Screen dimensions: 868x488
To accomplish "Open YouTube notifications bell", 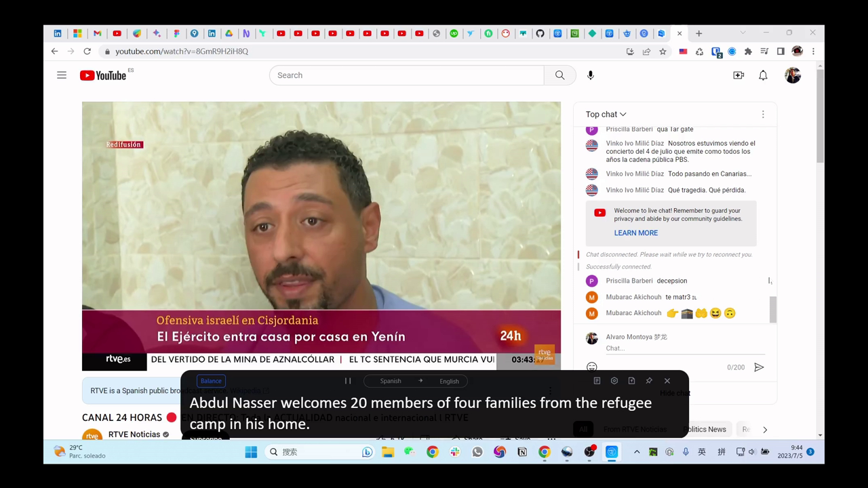I will point(763,75).
